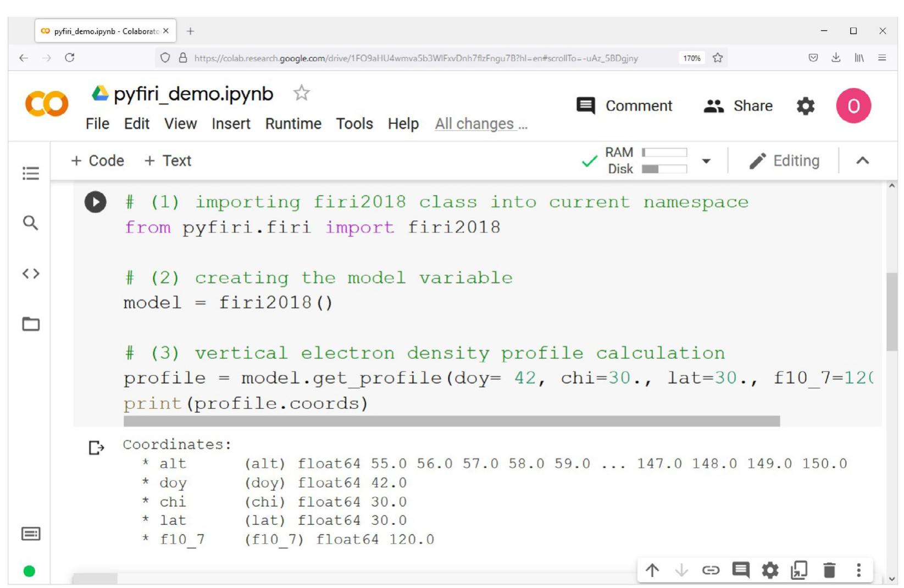Open the Edit menu
The height and width of the screenshot is (588, 904).
[x=137, y=124]
